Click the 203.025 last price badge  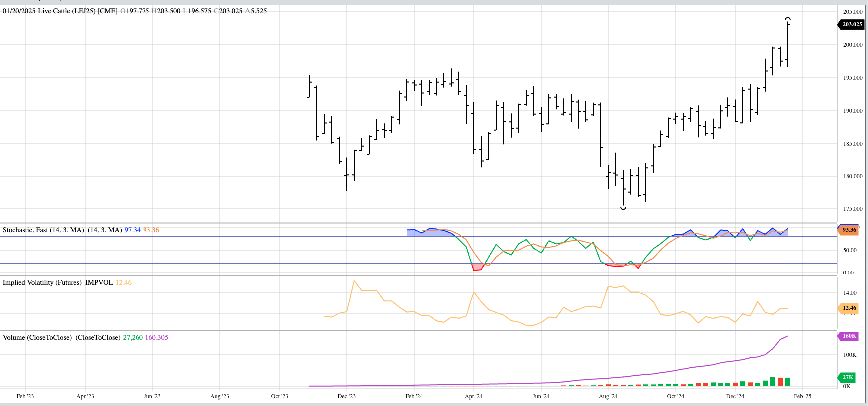tap(852, 24)
